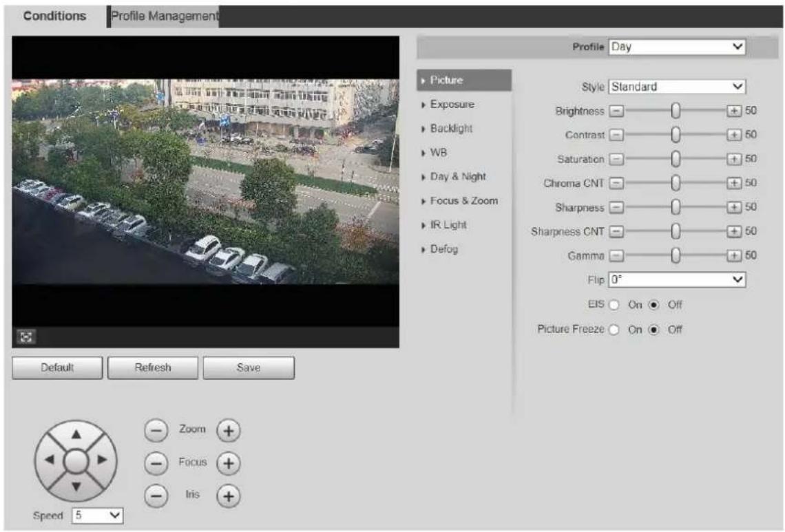Viewport: 785px width, 532px height.
Task: Decrease Saturation with minus icon
Action: pyautogui.click(x=616, y=159)
